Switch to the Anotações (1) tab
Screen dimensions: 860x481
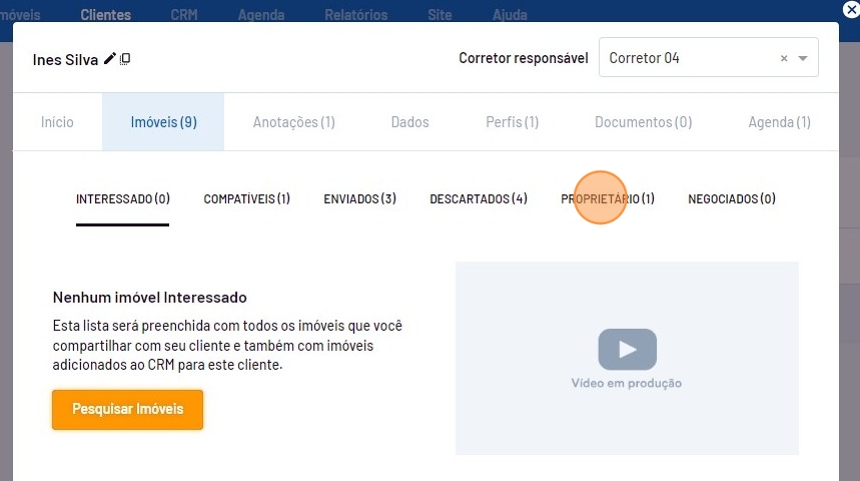click(293, 122)
